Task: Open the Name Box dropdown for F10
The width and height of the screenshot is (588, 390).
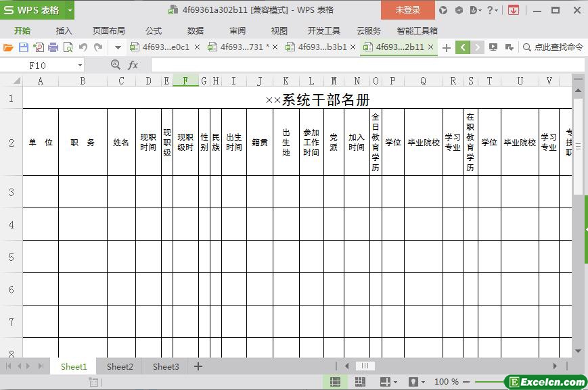Action: pos(80,65)
